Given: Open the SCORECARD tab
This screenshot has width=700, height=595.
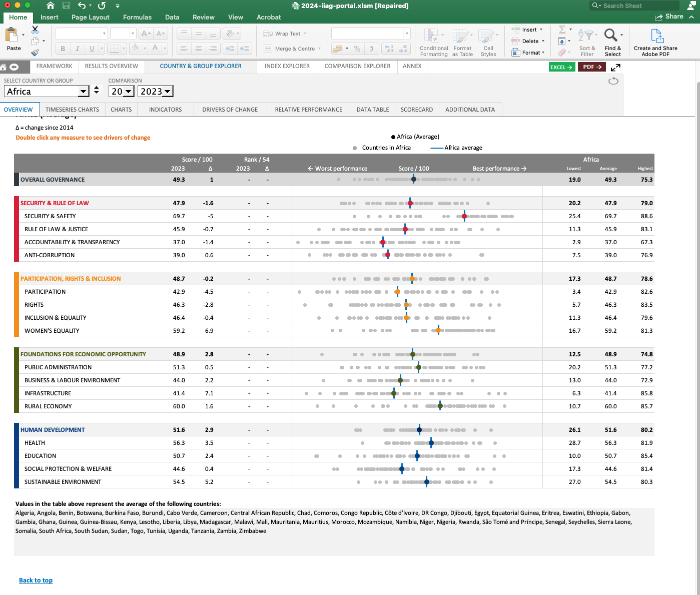Looking at the screenshot, I should pyautogui.click(x=417, y=110).
